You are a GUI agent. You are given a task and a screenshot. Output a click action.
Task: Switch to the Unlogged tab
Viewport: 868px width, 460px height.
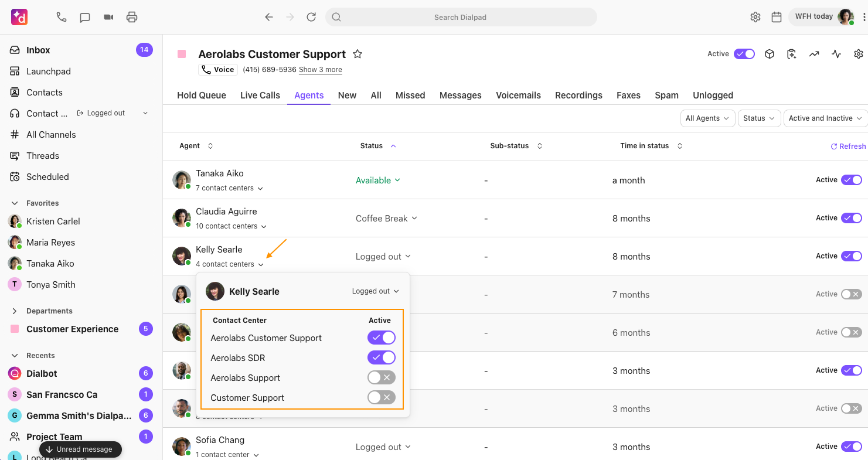click(x=713, y=95)
